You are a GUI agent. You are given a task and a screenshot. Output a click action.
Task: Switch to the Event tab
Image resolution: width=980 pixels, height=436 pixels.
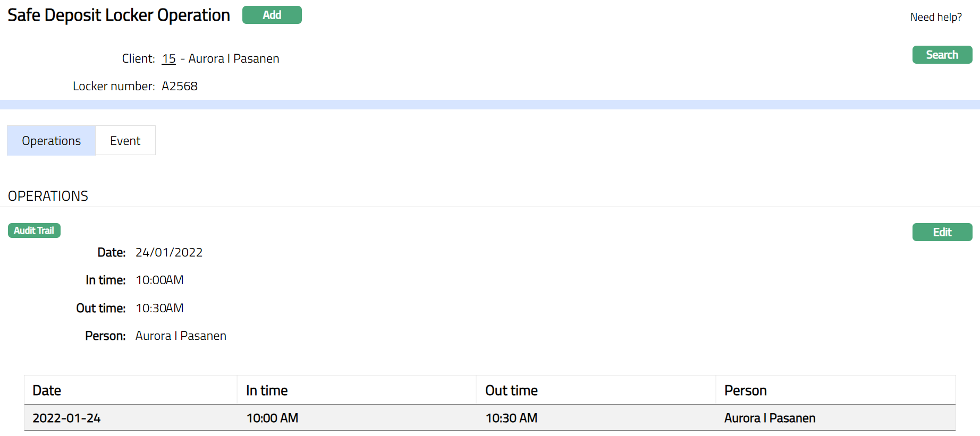pyautogui.click(x=125, y=141)
